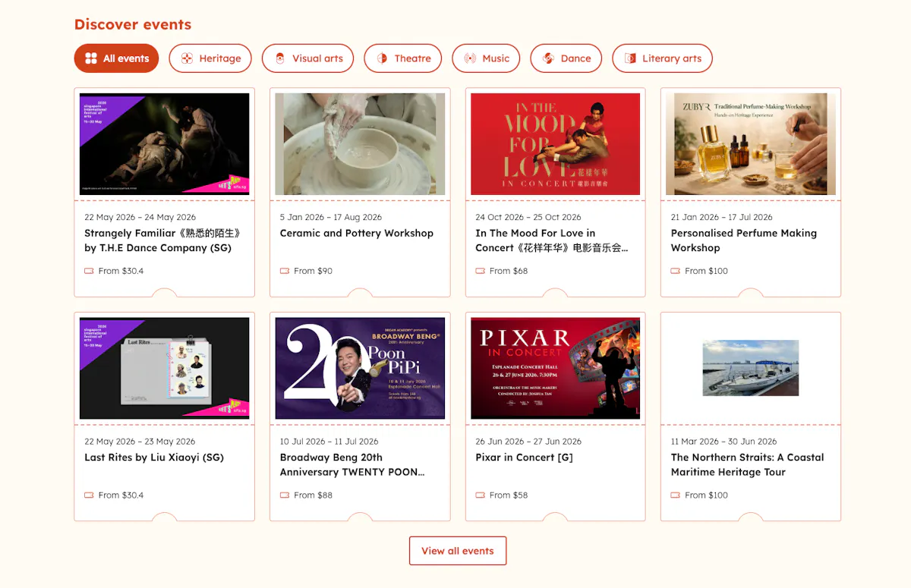Click ticket icon next to From $88

(285, 495)
